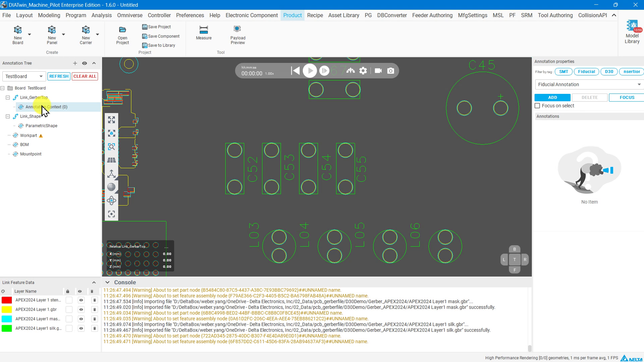
Task: Click the ADD annotation button
Action: 552,98
